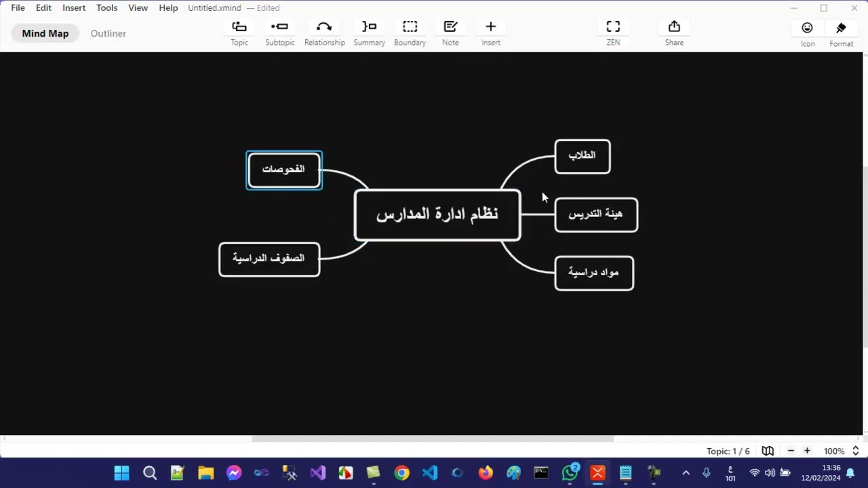
Task: Zoom in with the plus button
Action: (x=807, y=451)
